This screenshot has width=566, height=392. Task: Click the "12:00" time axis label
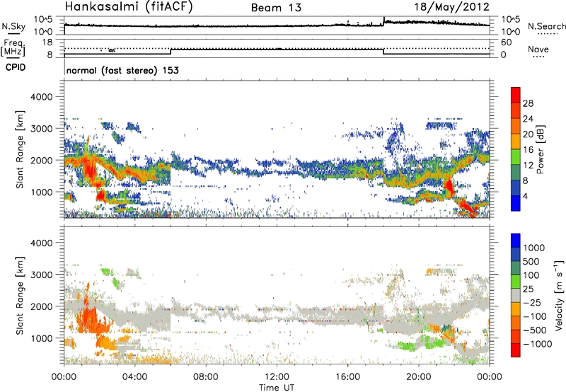[277, 377]
